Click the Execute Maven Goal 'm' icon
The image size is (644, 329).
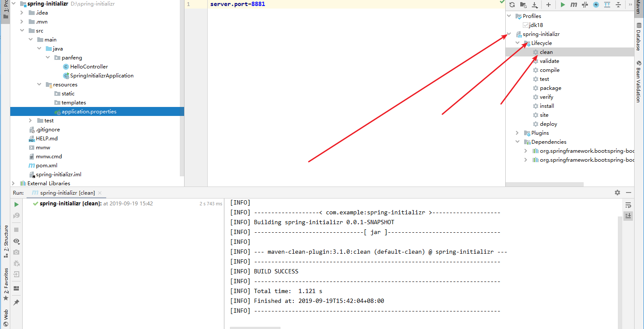pos(574,5)
